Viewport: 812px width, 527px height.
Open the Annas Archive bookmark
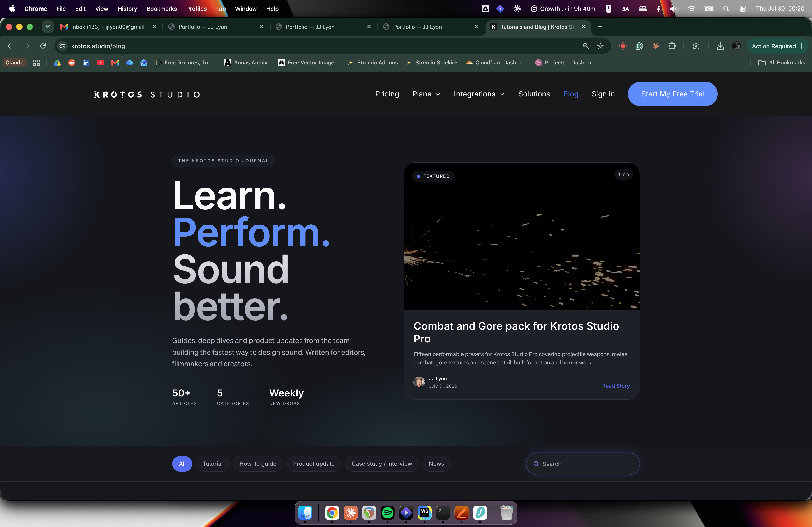[247, 63]
